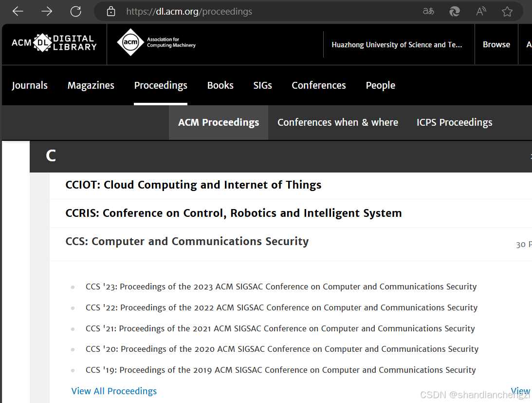Click the browser forward arrow
532x403 pixels.
click(x=47, y=12)
